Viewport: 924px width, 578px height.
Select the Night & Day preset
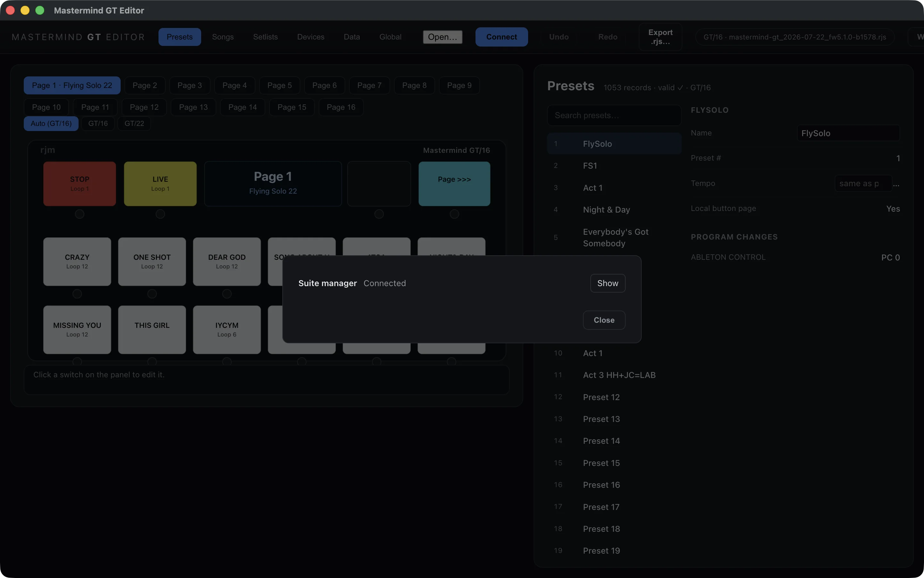point(614,209)
